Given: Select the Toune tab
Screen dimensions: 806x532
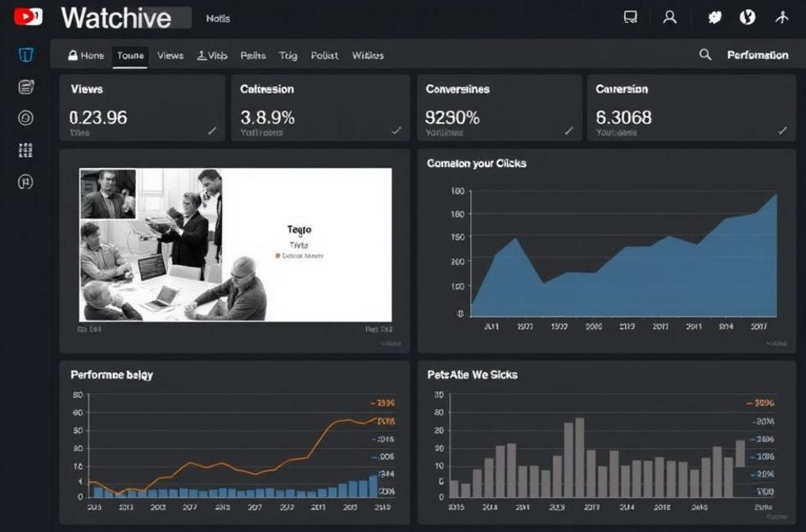Looking at the screenshot, I should tap(130, 56).
